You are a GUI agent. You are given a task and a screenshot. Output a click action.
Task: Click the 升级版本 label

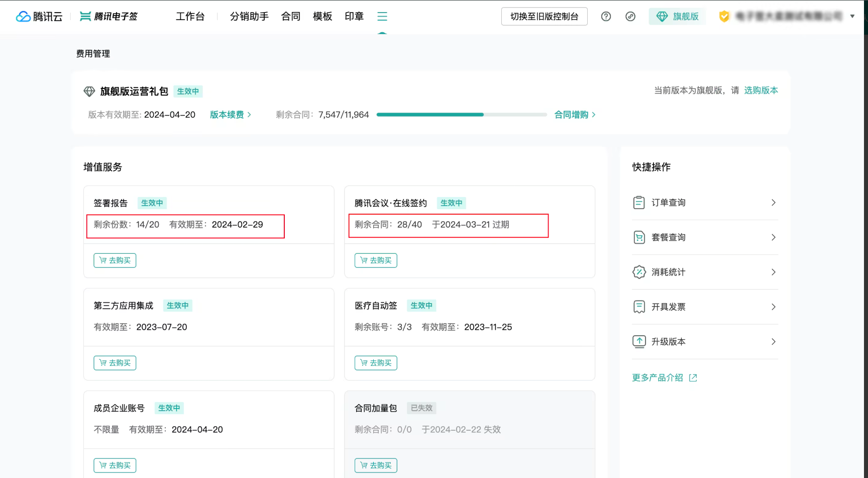click(x=669, y=342)
